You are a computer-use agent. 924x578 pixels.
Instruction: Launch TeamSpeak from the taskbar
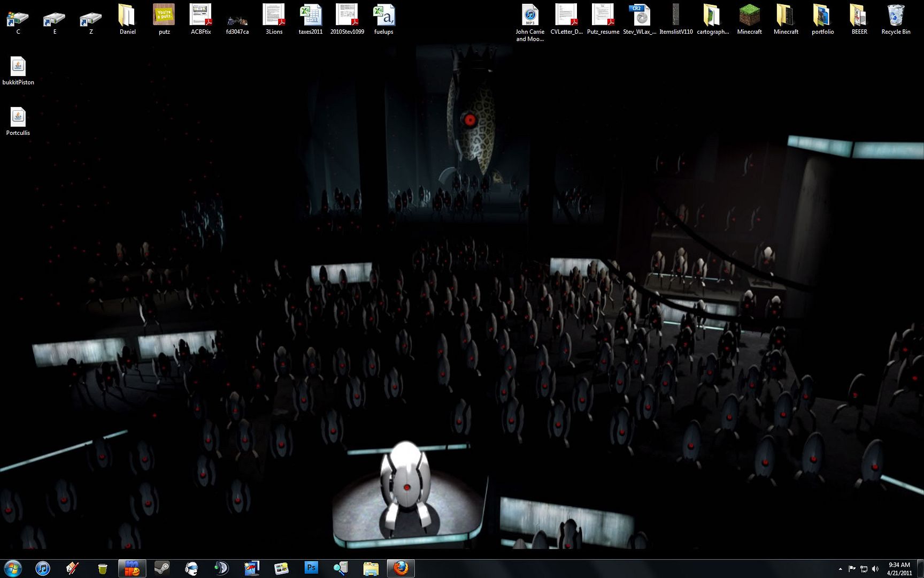click(221, 568)
